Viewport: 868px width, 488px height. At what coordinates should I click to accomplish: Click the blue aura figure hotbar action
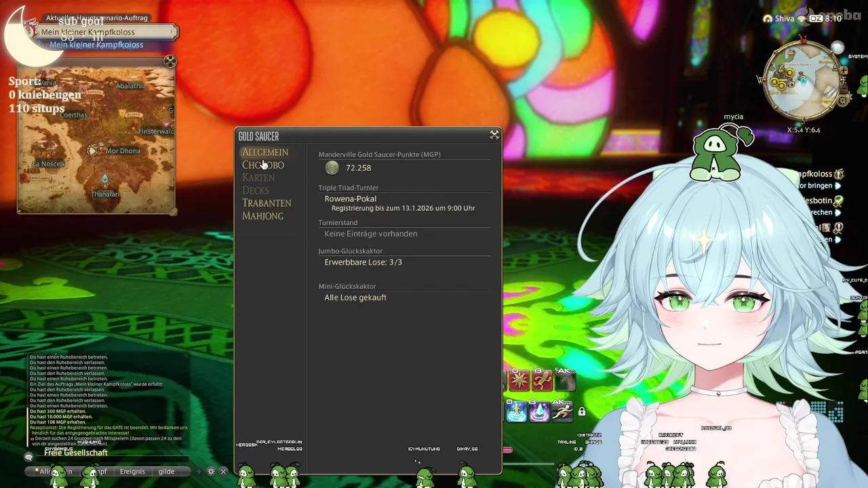[x=517, y=411]
